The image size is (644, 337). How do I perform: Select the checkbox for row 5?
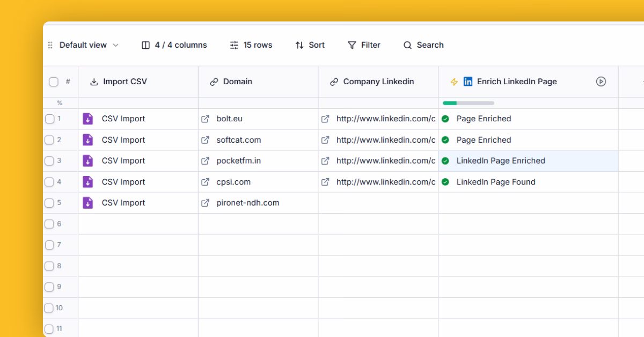click(49, 203)
